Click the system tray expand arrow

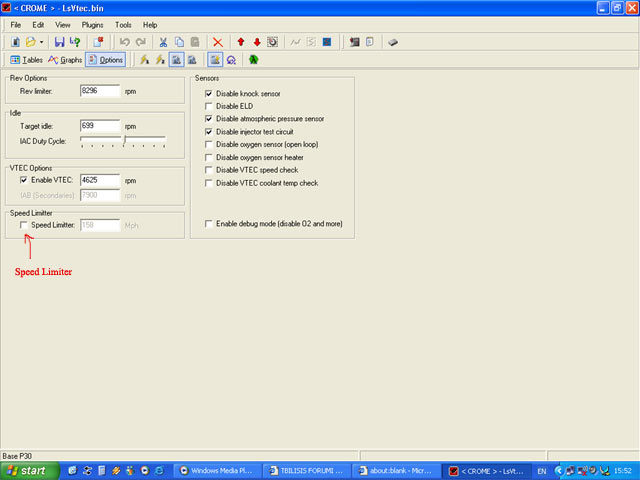point(558,471)
